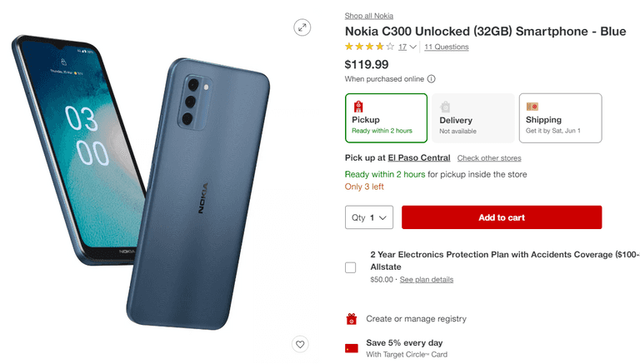640x364 pixels.
Task: Click the Target Circle Card icon
Action: (x=352, y=348)
